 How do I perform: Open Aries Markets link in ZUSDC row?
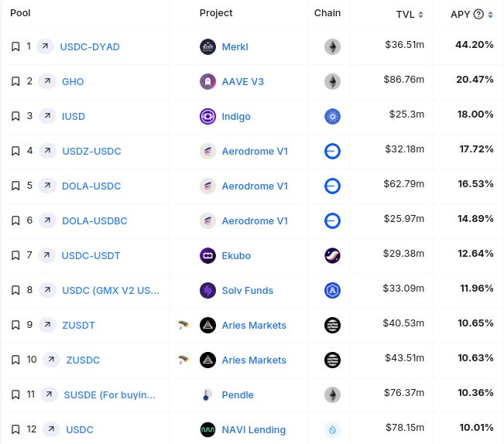click(x=254, y=360)
